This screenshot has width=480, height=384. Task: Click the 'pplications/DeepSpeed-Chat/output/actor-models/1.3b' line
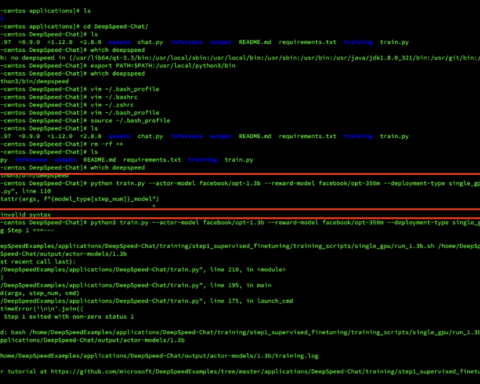92,340
